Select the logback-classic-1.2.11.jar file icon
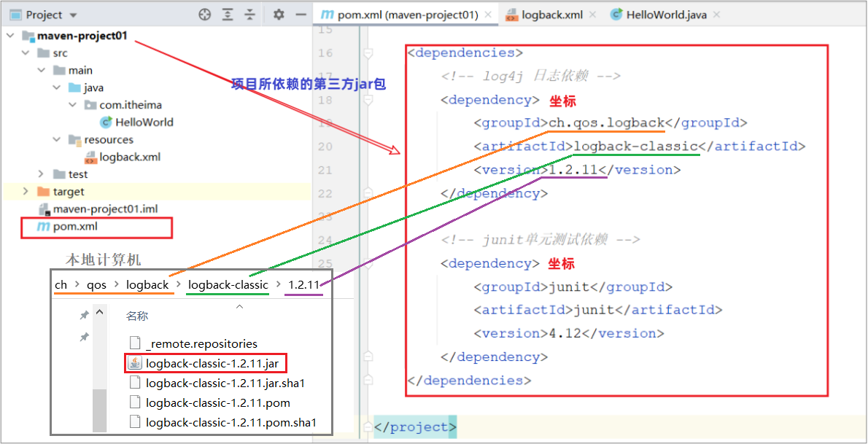This screenshot has width=868, height=444. (135, 363)
